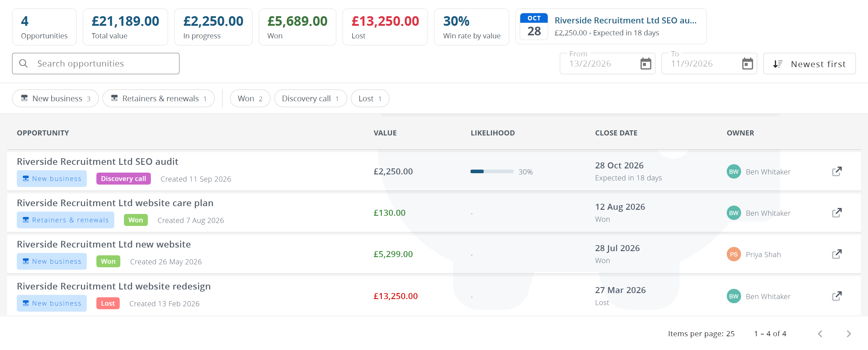Click Priya Shah PS avatar
The width and height of the screenshot is (868, 350).
click(x=733, y=254)
